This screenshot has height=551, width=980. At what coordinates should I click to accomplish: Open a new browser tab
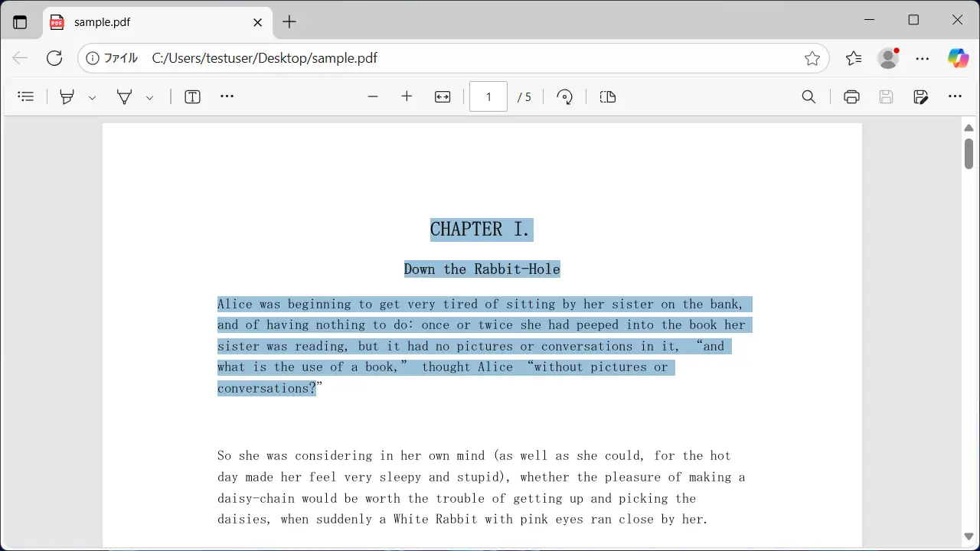click(289, 22)
